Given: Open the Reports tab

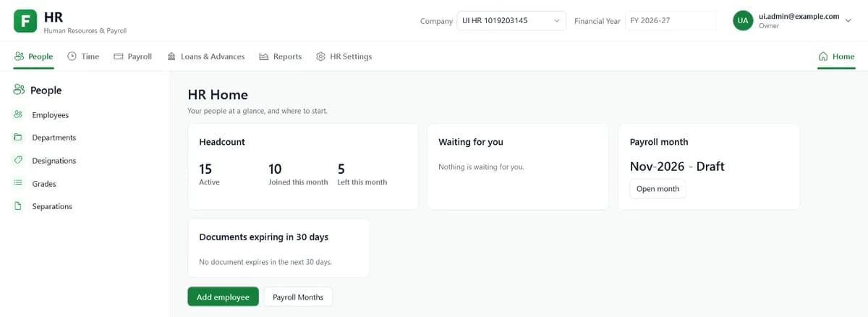Looking at the screenshot, I should point(281,56).
